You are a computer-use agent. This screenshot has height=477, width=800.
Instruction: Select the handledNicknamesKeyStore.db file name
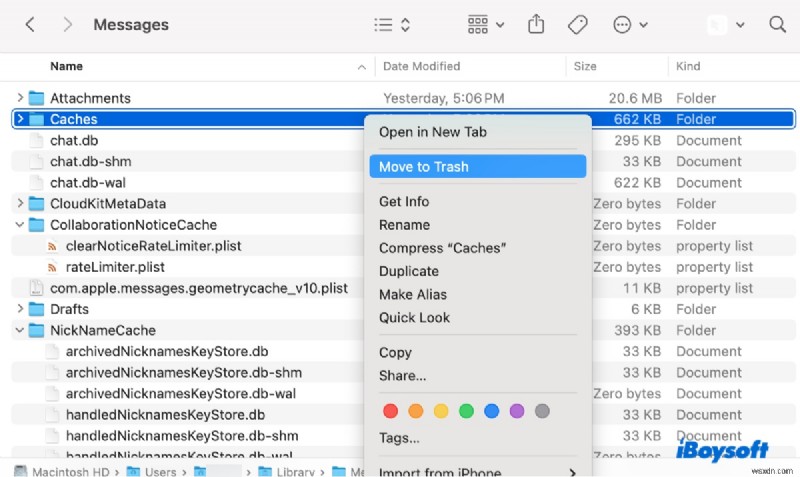point(165,415)
